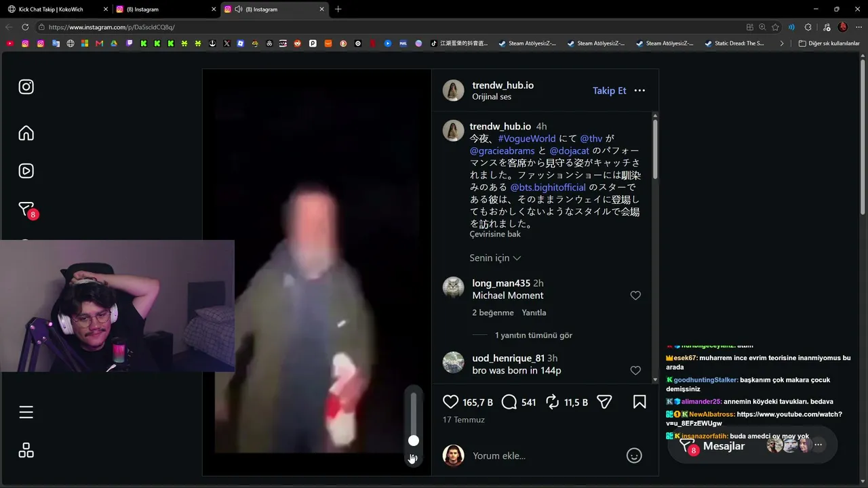Open the likes count 165,7 B
The height and width of the screenshot is (488, 868).
pos(477,403)
